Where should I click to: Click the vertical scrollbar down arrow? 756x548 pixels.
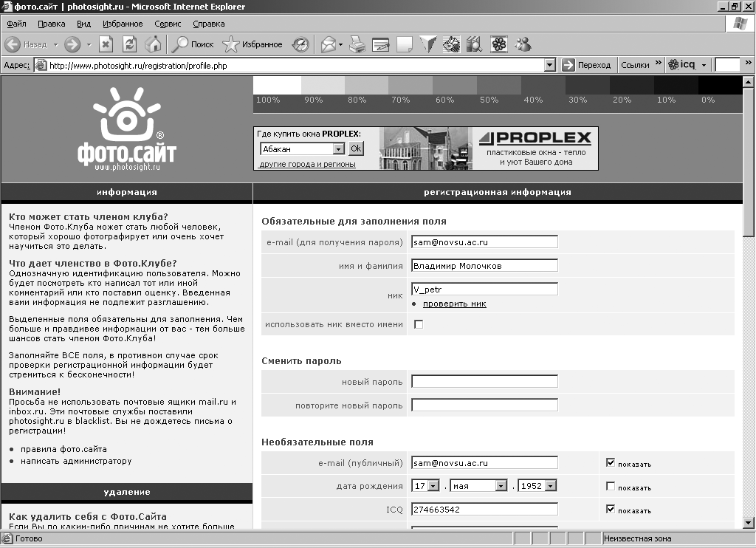pos(749,523)
